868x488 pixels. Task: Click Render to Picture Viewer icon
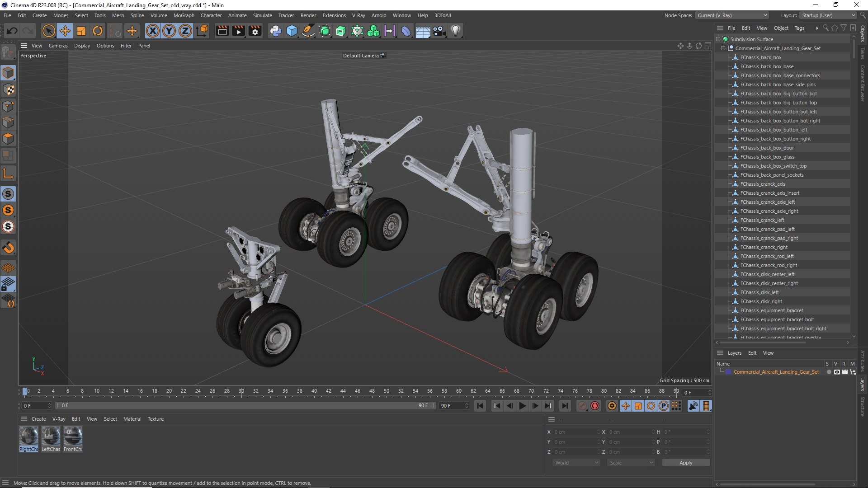[238, 31]
